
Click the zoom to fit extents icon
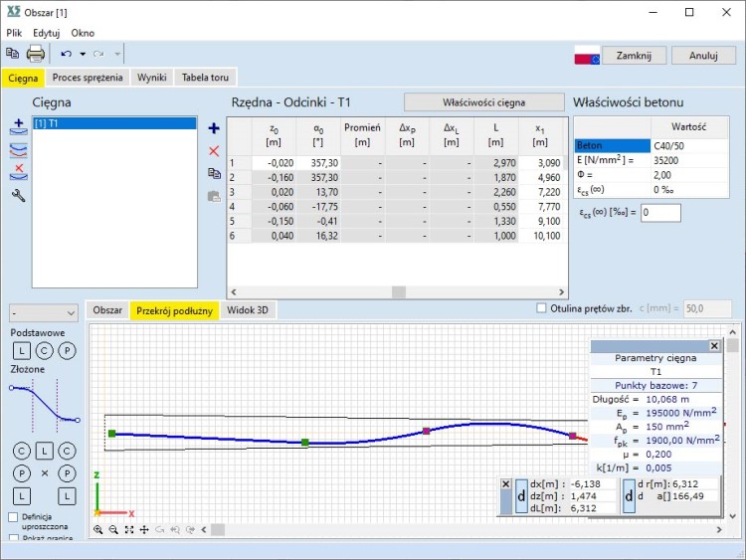coord(129,530)
